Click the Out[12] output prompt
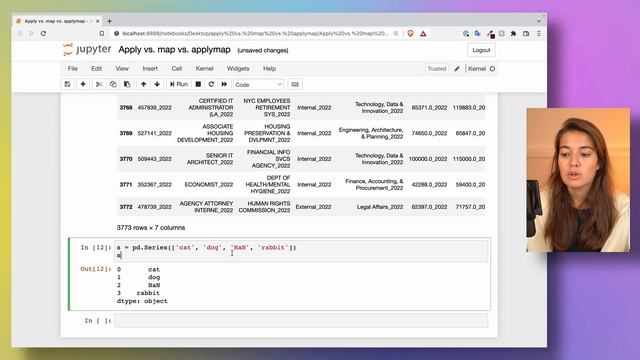The height and width of the screenshot is (360, 640). coord(96,269)
